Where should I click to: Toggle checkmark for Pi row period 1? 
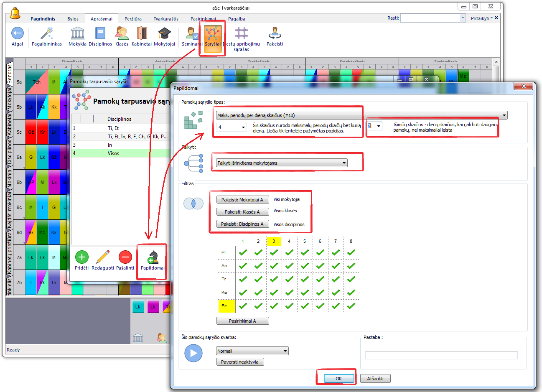[243, 252]
